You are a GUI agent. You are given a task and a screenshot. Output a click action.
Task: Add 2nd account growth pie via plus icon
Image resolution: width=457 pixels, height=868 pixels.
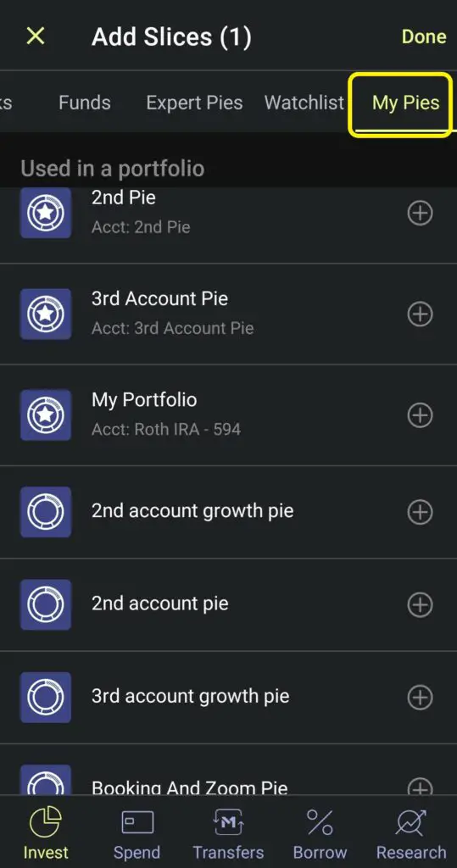point(420,512)
